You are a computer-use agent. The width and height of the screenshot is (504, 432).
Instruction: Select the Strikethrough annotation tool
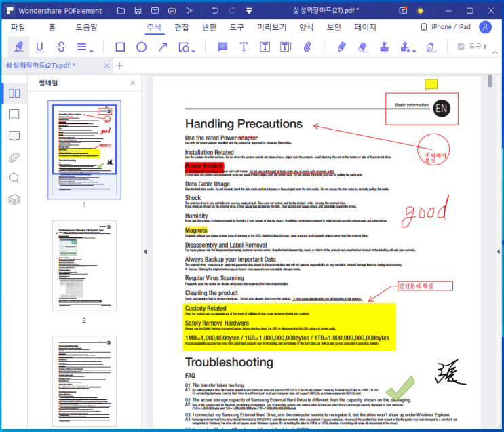pyautogui.click(x=61, y=47)
